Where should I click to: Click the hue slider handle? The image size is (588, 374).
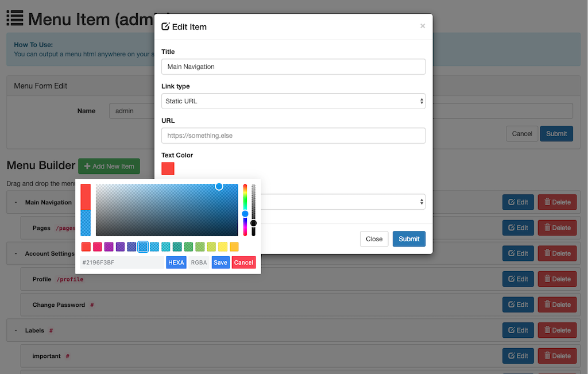click(x=245, y=214)
